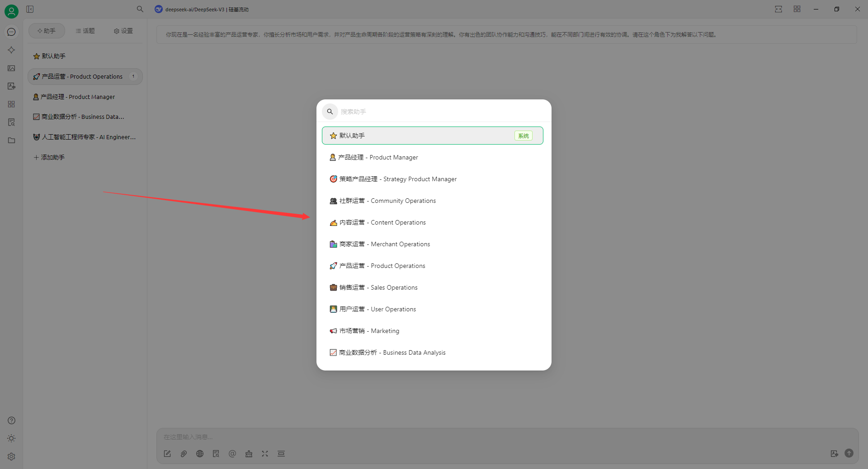Toggle the light/dark theme sun icon
This screenshot has height=469, width=868.
[11, 438]
